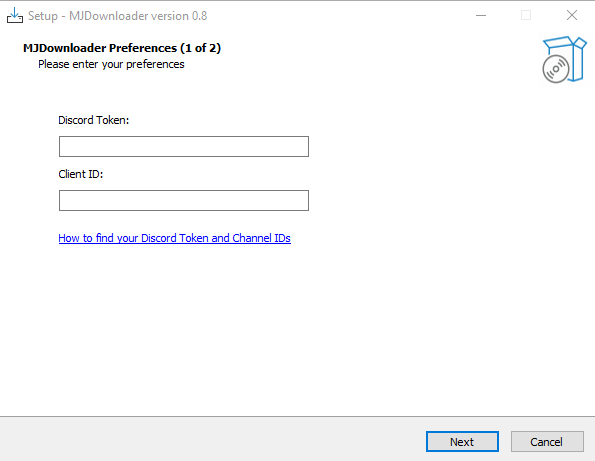Viewport: 595px width, 461px height.
Task: Click the Setup - MJDownloader version 0.8 title
Action: point(118,16)
